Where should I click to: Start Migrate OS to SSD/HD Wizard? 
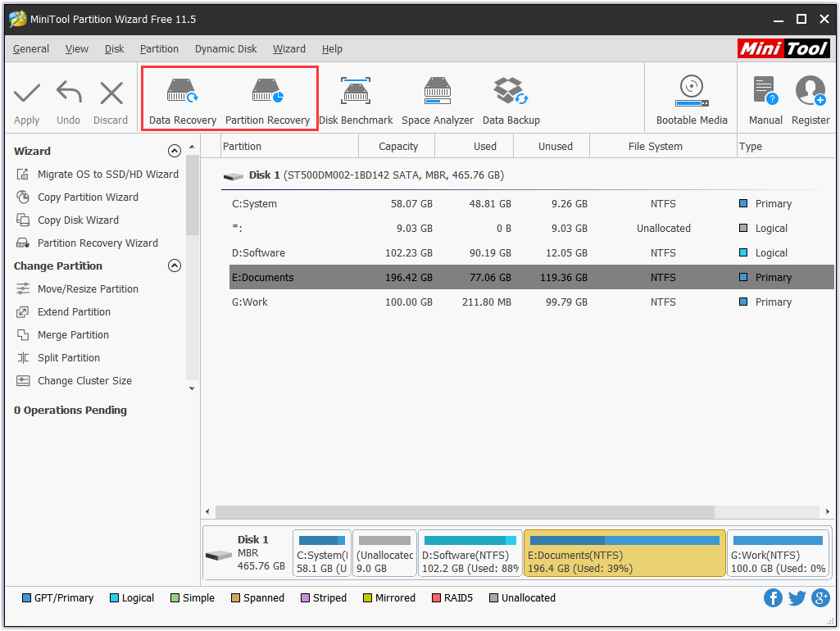pos(97,174)
